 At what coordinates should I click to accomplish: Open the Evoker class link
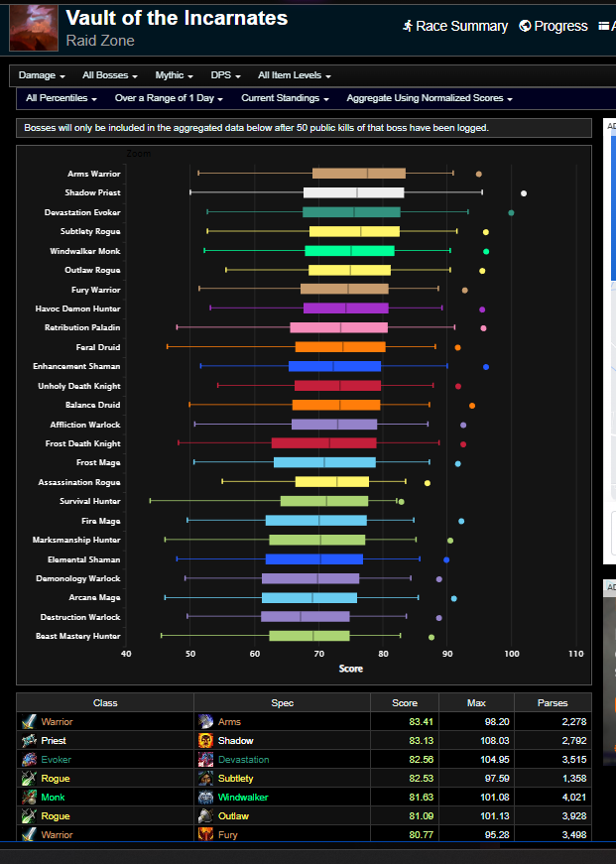coord(57,759)
